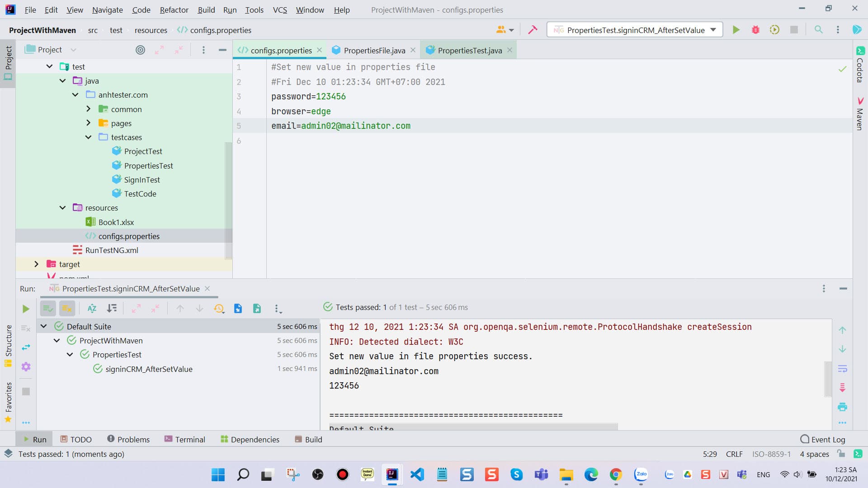Toggle Project tool window on left edge
The image size is (868, 488).
click(8, 63)
